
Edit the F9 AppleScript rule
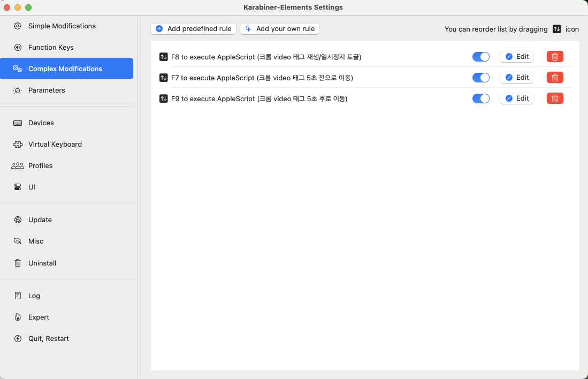(517, 98)
